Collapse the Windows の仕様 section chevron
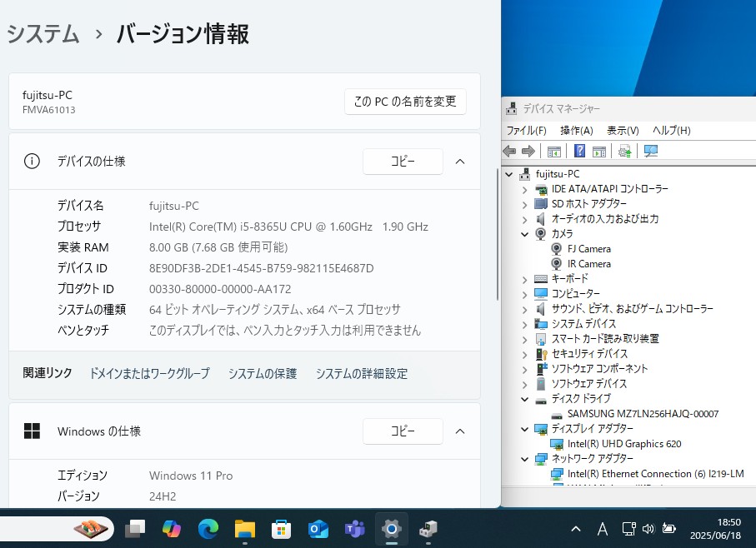The width and height of the screenshot is (756, 548). click(460, 431)
